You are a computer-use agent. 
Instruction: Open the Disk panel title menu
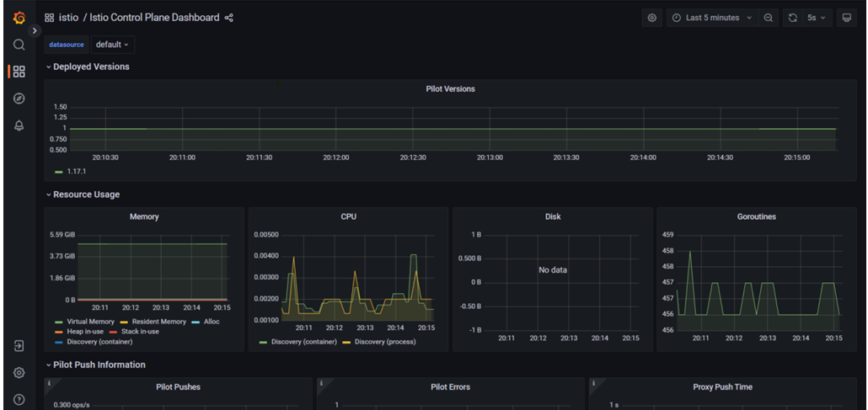tap(553, 217)
